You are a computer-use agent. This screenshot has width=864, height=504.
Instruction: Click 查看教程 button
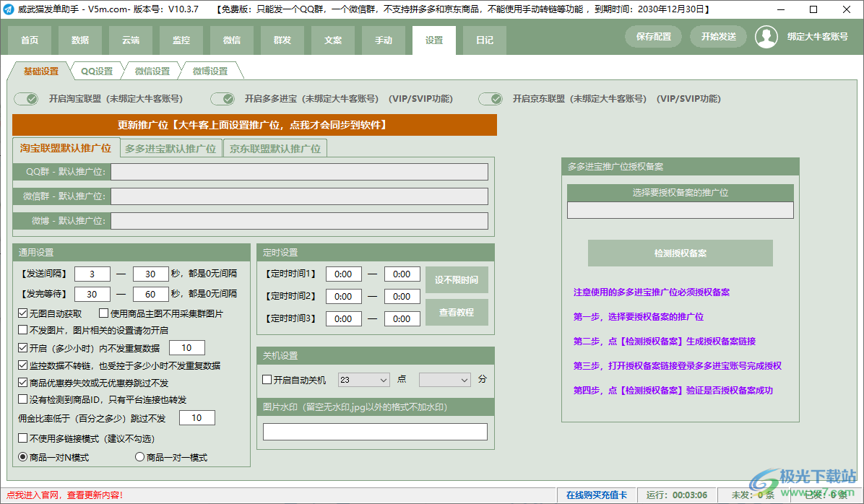click(x=457, y=313)
